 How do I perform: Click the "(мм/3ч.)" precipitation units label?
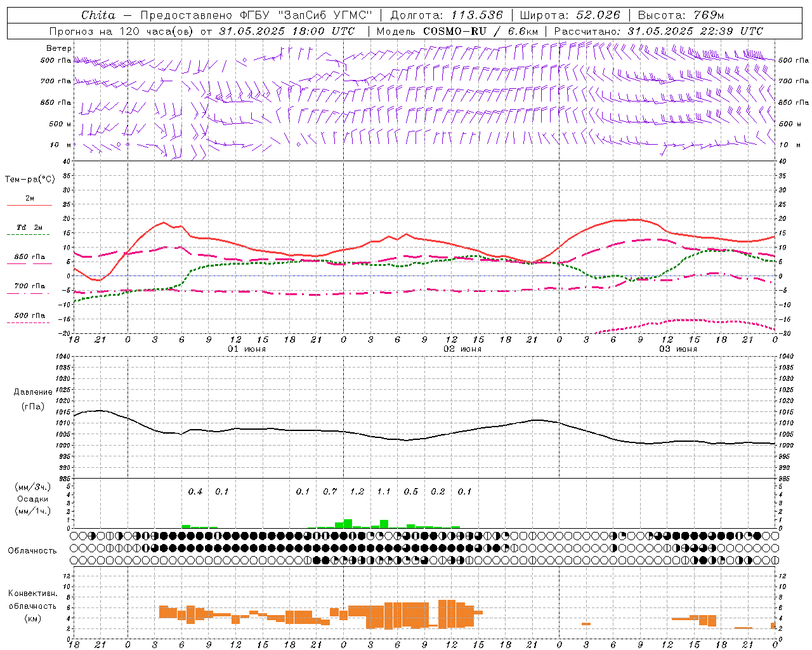(x=33, y=487)
